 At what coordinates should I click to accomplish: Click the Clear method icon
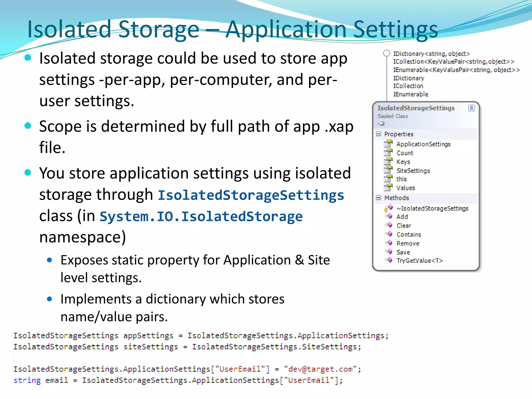click(x=389, y=225)
